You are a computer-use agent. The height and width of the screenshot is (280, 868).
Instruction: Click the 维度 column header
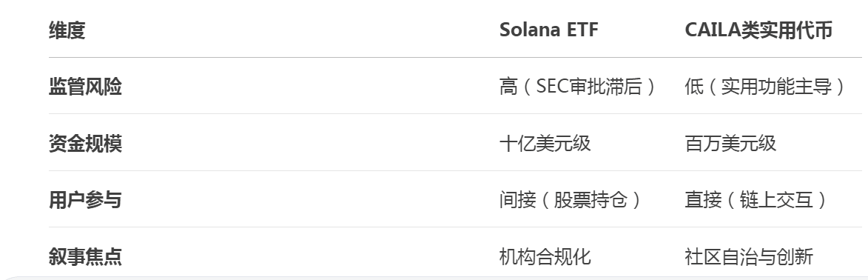tap(67, 30)
